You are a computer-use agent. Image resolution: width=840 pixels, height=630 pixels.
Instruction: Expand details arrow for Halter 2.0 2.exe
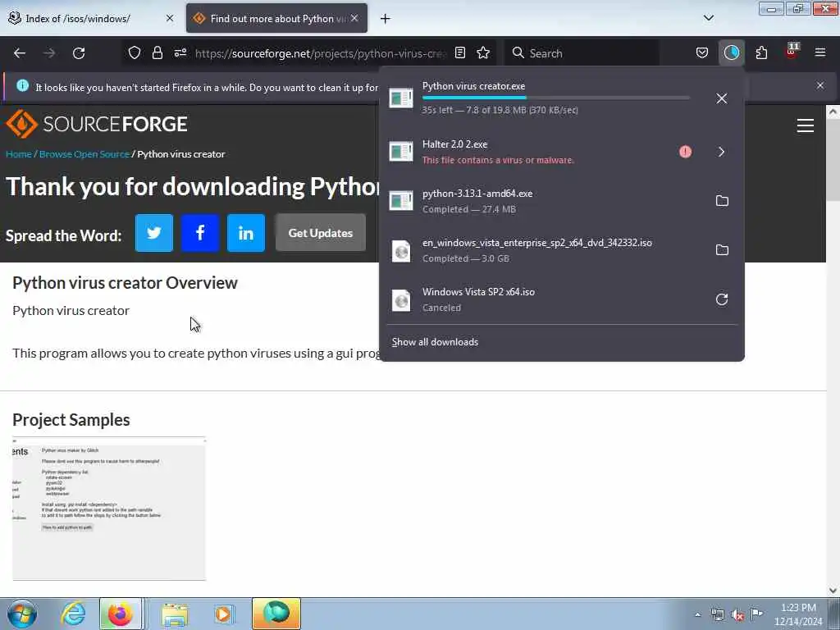722,152
